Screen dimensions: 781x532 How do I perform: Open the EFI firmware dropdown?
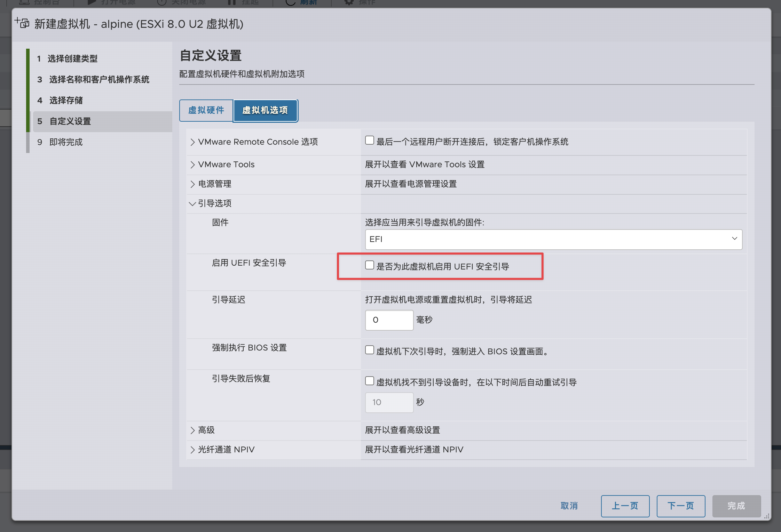point(553,239)
